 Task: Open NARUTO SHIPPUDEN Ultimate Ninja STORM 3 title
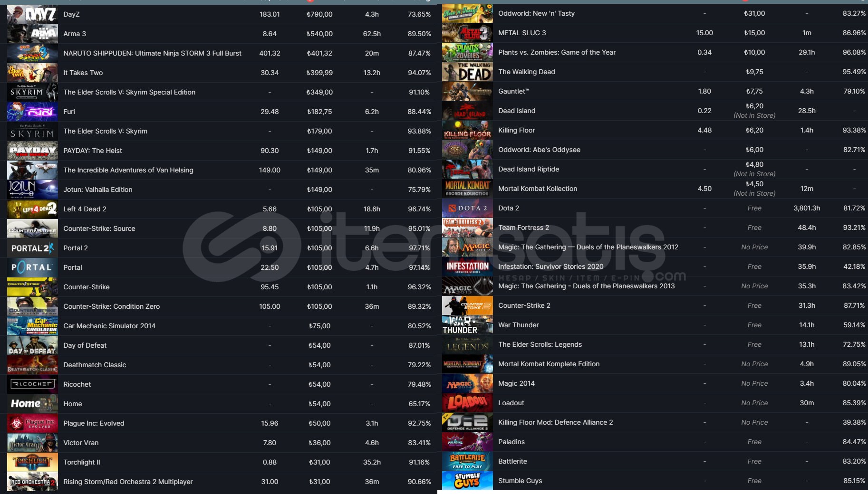[152, 53]
